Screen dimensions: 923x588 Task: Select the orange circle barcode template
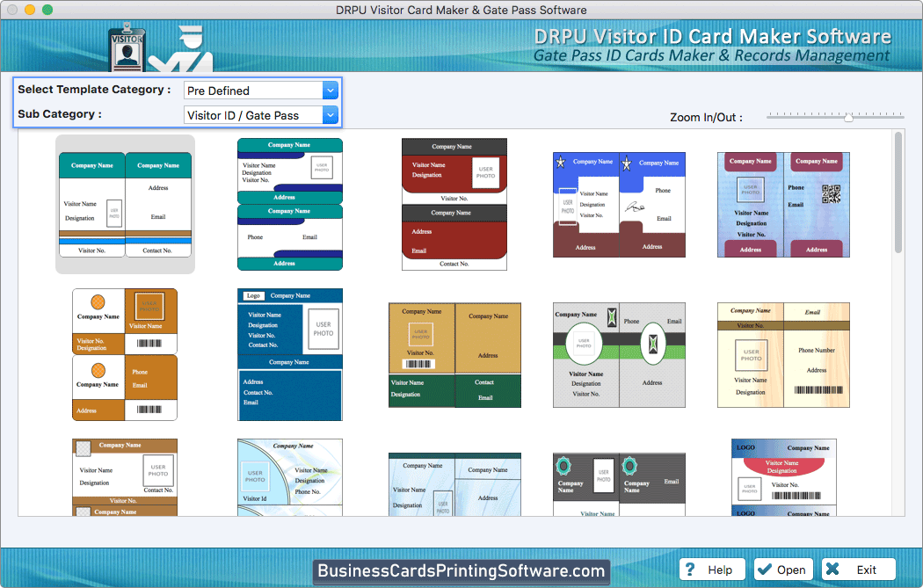coord(125,354)
